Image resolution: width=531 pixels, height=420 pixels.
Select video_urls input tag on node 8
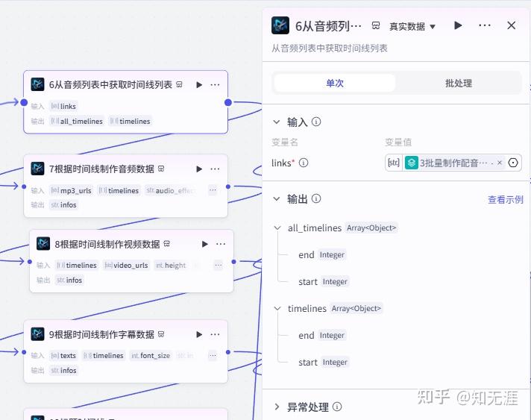[126, 266]
